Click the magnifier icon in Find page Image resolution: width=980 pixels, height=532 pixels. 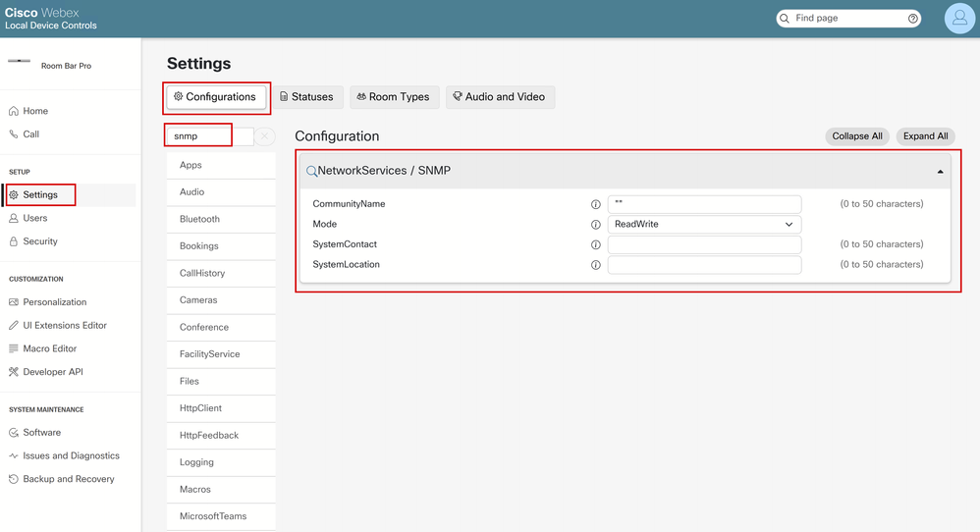pyautogui.click(x=785, y=19)
